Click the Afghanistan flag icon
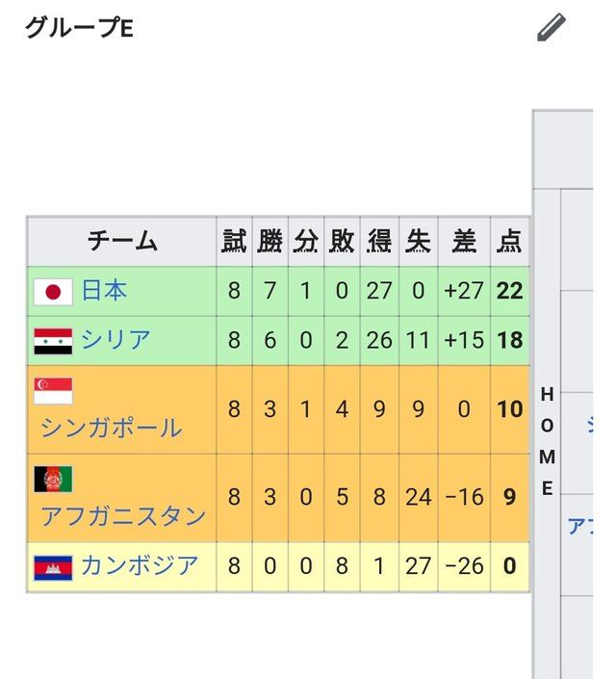 [53, 479]
